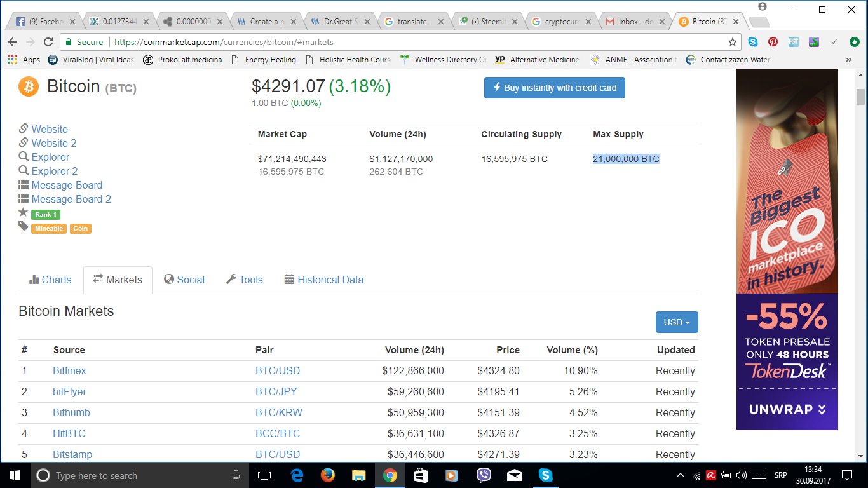This screenshot has height=488, width=868.
Task: Bookmark this page with the star icon
Action: (732, 42)
